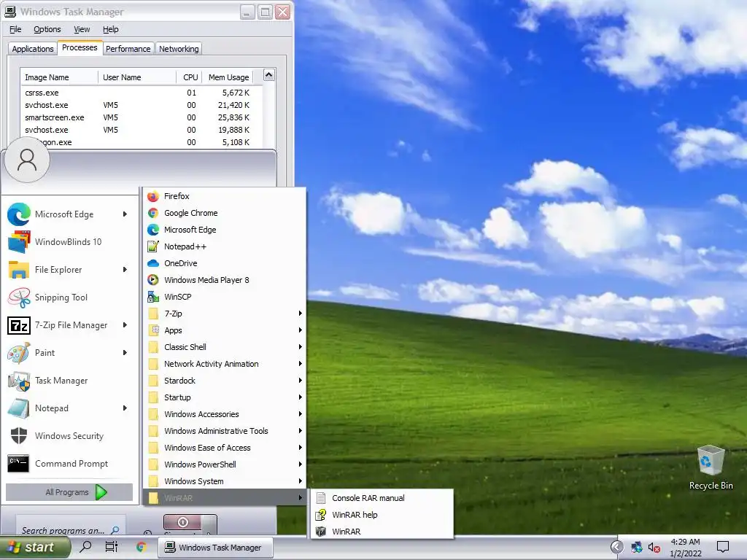Expand the 7-Zip programs folder

pos(224,314)
